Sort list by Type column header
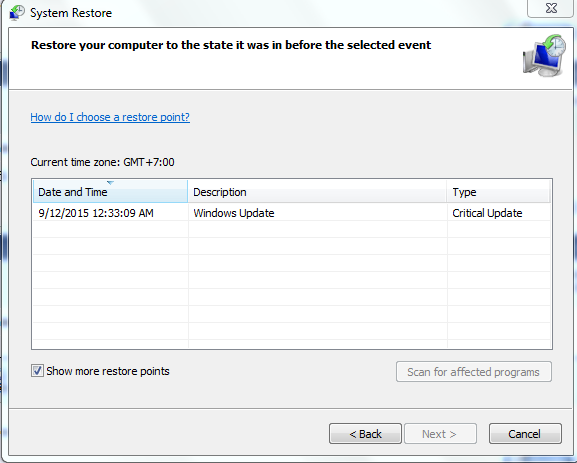This screenshot has width=577, height=463. coord(499,192)
